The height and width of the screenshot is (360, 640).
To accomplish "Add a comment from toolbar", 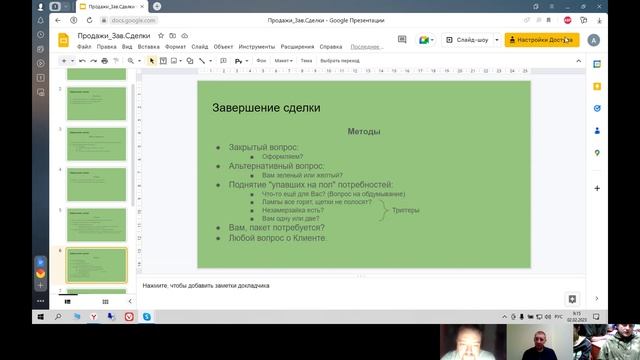I will point(223,61).
